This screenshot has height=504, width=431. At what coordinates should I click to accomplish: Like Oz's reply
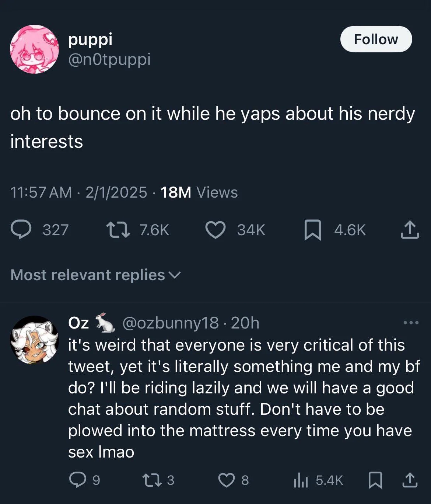click(226, 480)
